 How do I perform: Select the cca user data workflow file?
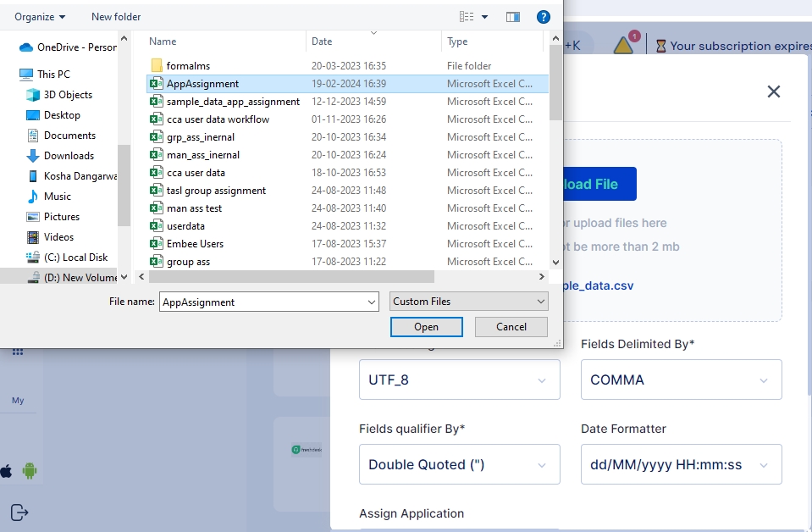pos(218,119)
